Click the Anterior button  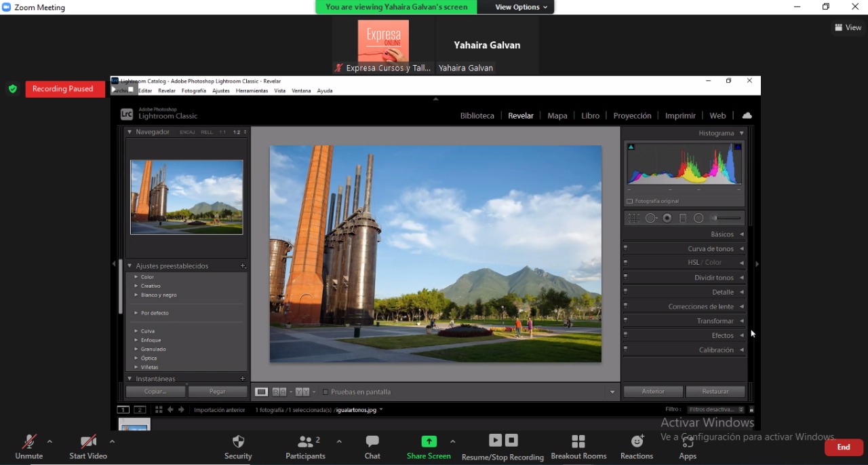(x=653, y=392)
